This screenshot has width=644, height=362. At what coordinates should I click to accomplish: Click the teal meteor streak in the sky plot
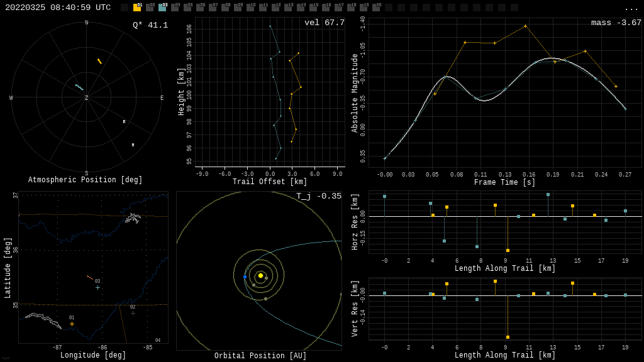point(79,87)
